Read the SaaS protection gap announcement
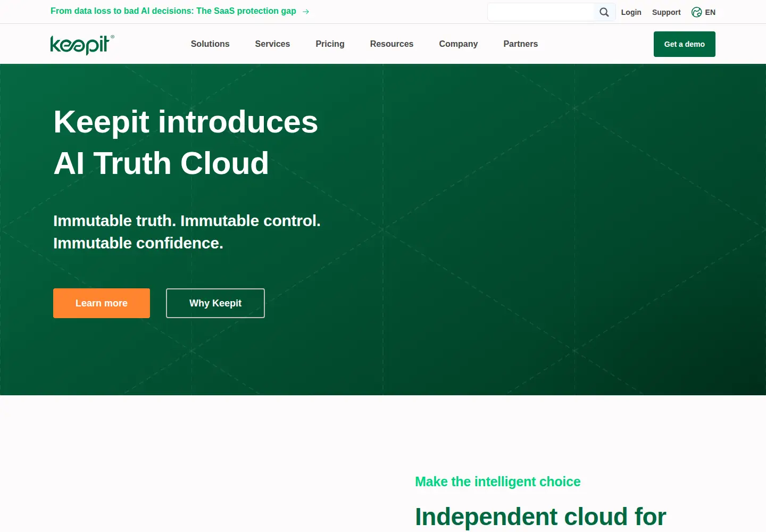 pos(173,11)
